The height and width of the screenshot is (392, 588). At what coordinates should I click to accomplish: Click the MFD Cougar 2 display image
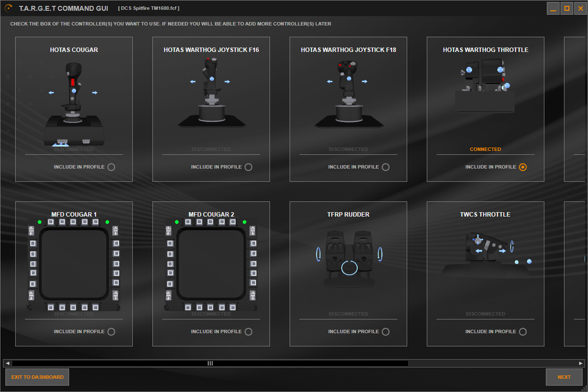(211, 265)
